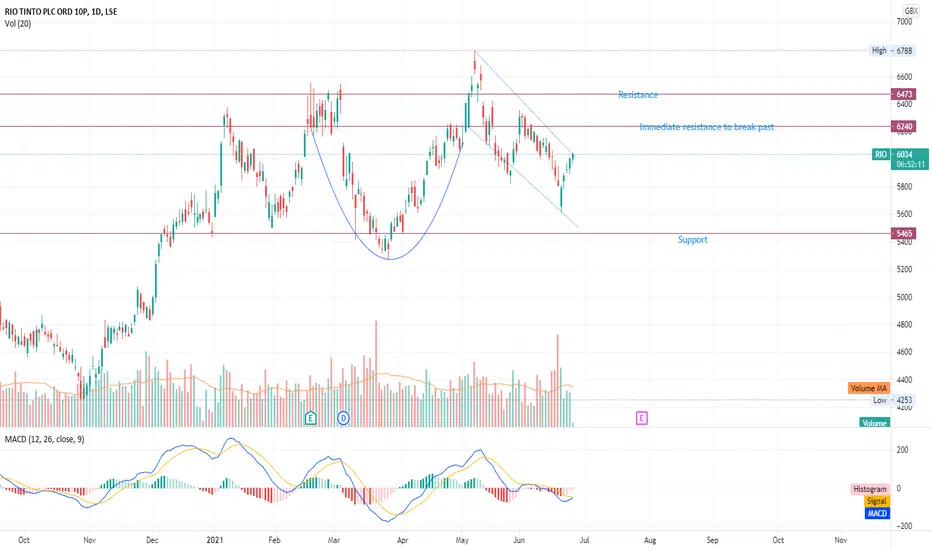Screen dimensions: 932x550
Task: Click the 2021 label on time axis
Action: [215, 540]
